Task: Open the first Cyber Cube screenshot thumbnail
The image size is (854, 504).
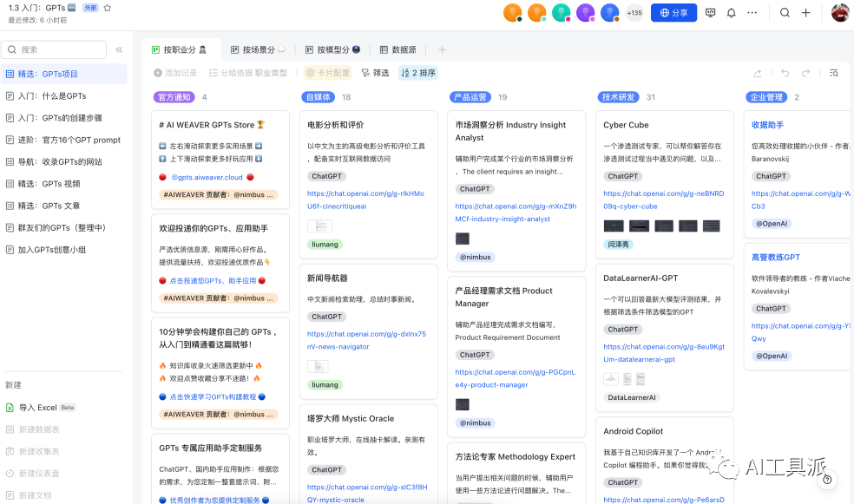Action: (x=614, y=226)
